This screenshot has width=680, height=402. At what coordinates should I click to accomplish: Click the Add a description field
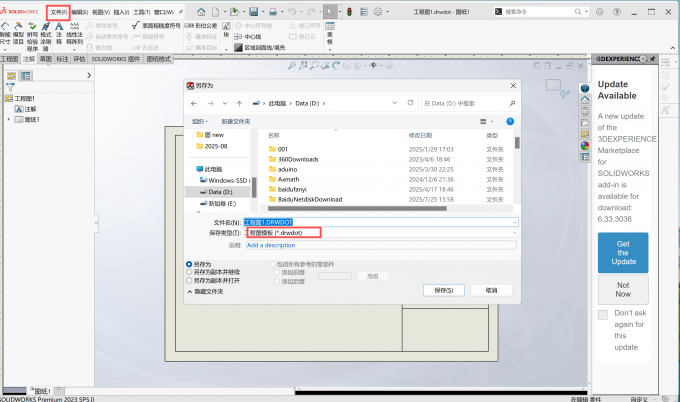pos(380,244)
